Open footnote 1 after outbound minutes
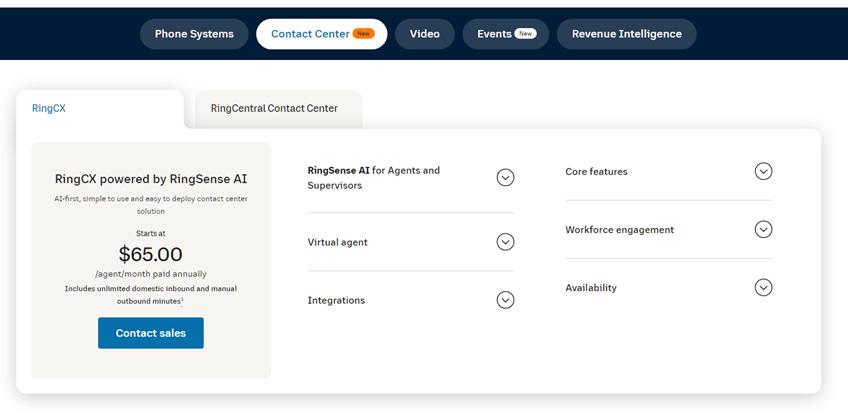The height and width of the screenshot is (418, 848). [182, 300]
